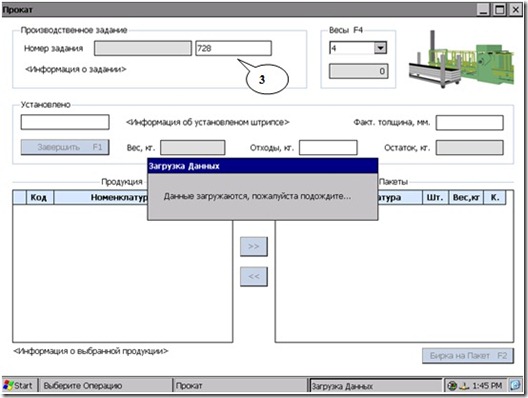Image resolution: width=528 pixels, height=398 pixels.
Task: Click the task number field showing 728
Action: point(233,48)
